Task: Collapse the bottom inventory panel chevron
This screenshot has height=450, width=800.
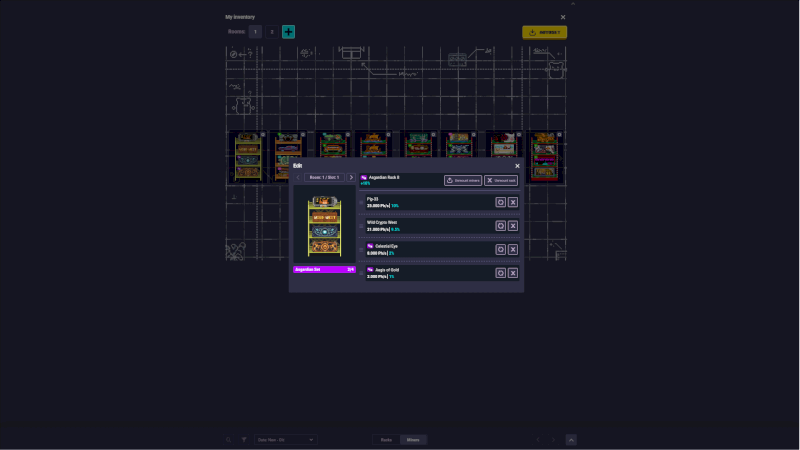Action: 571,439
